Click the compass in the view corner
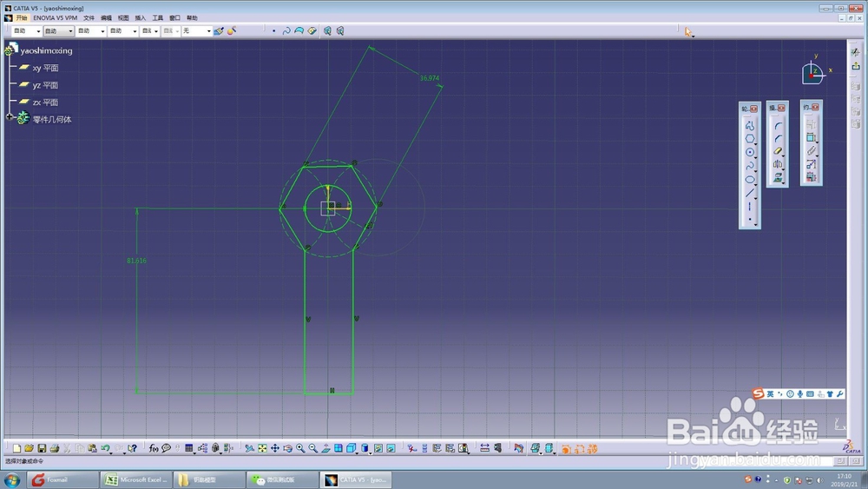 [812, 72]
